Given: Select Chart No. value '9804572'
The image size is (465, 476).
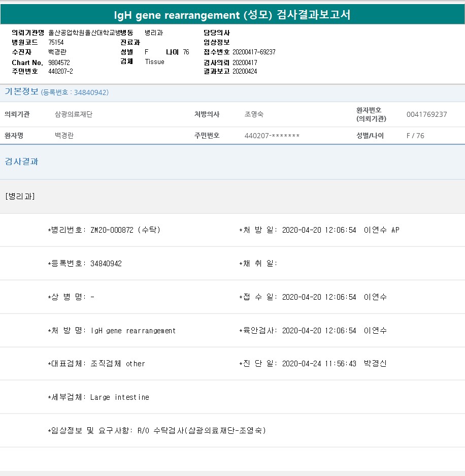Looking at the screenshot, I should [59, 62].
